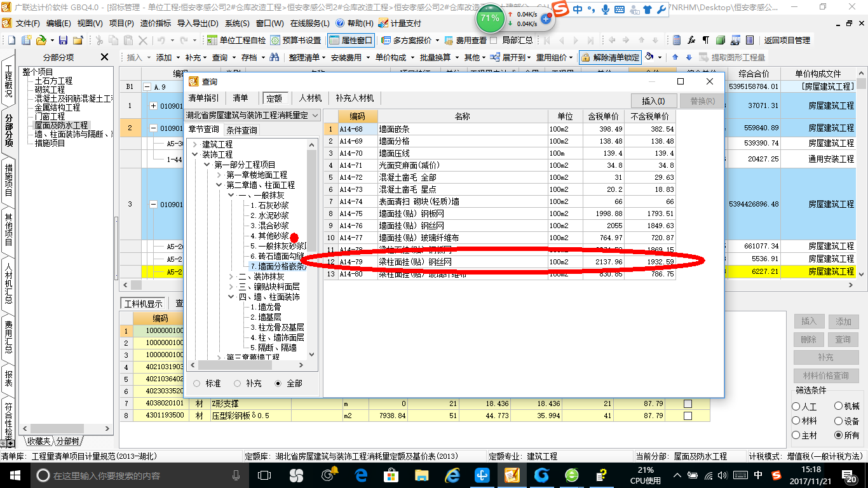Click the paint bucket fill color icon
Viewport: 868px width, 488px height.
(649, 57)
